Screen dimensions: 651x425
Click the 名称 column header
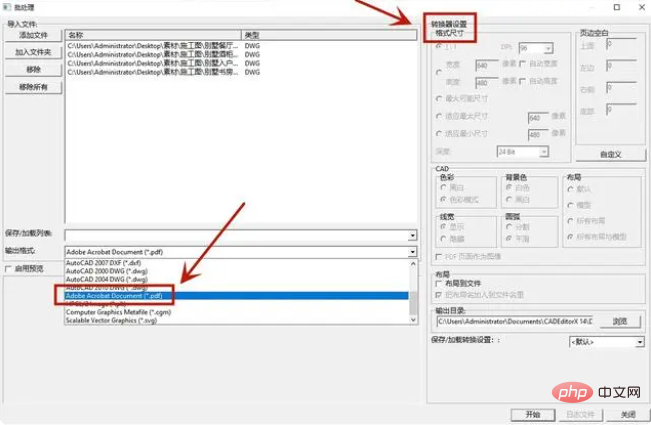click(x=153, y=35)
